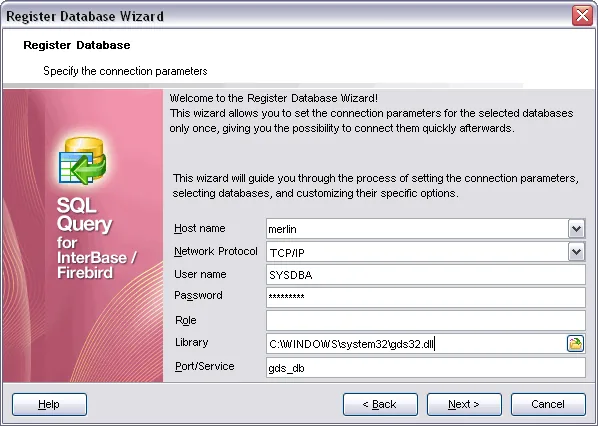Open Help for the wizard

[50, 404]
